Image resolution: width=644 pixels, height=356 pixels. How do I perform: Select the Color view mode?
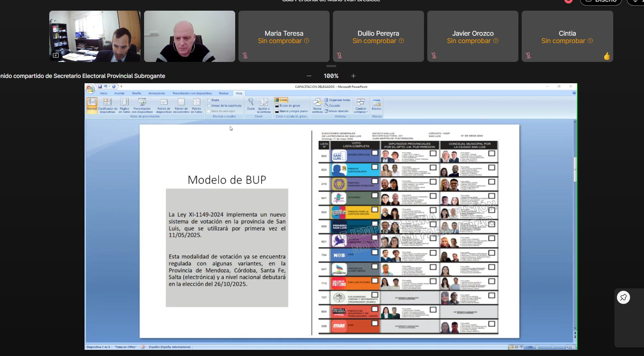281,100
